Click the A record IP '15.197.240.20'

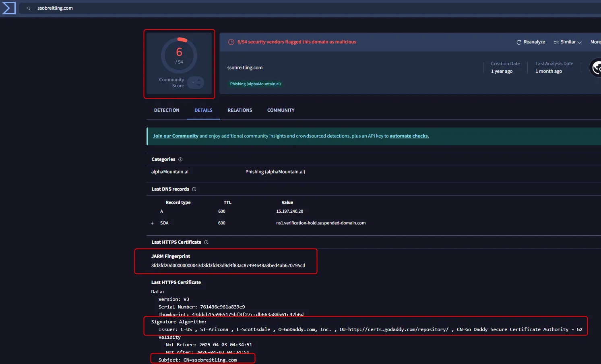pyautogui.click(x=290, y=211)
